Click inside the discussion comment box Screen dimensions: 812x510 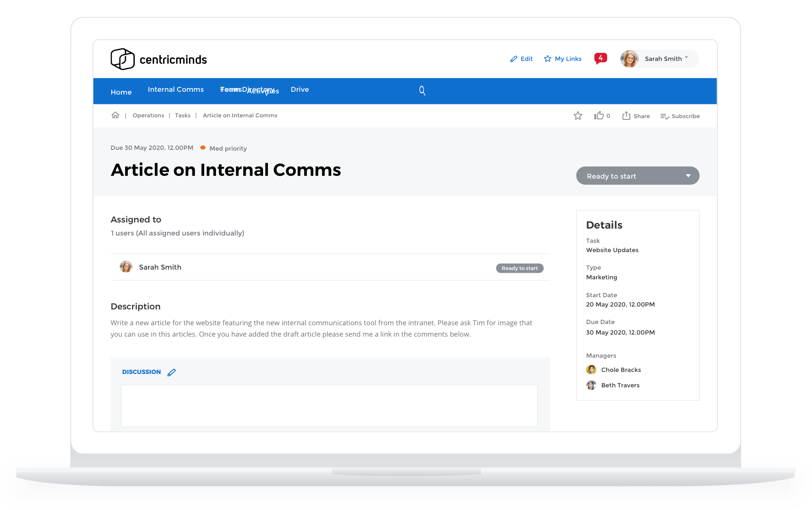tap(329, 406)
